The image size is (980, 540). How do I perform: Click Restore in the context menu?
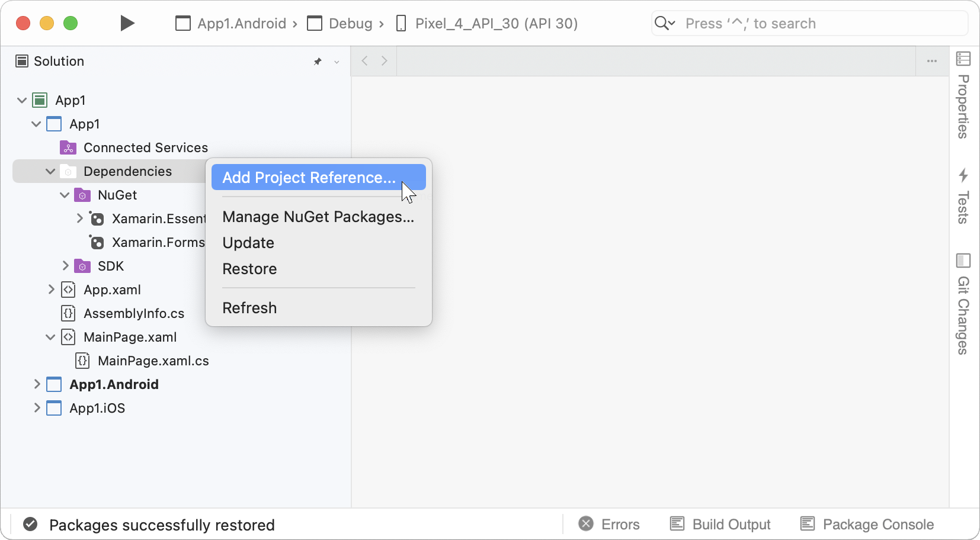click(x=249, y=269)
